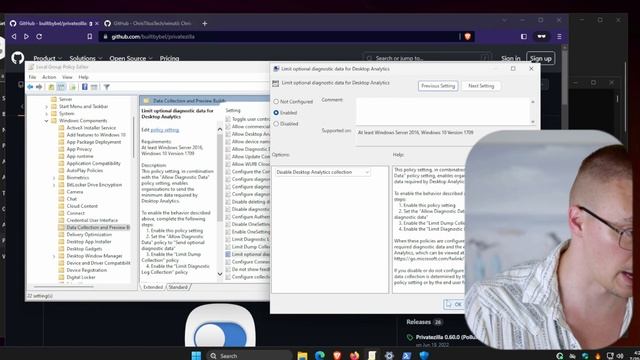Expand the Start Menu and Taskbar tree node

[47, 107]
